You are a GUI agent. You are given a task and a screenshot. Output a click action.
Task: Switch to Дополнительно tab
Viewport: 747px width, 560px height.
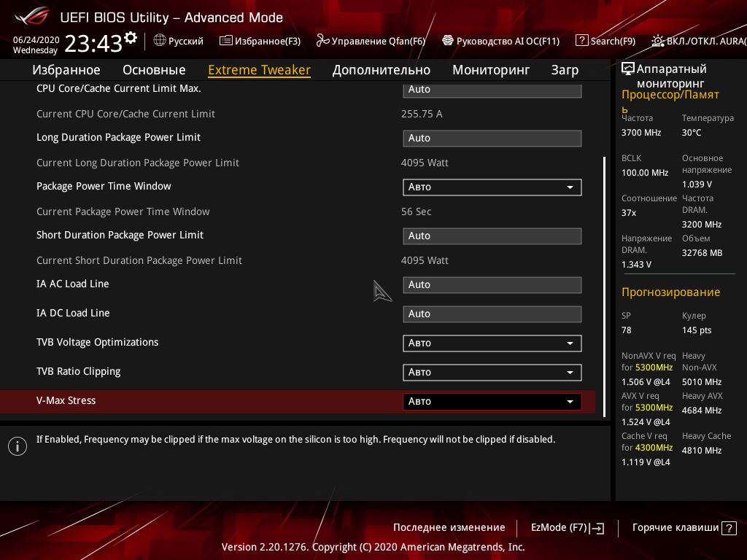(381, 70)
